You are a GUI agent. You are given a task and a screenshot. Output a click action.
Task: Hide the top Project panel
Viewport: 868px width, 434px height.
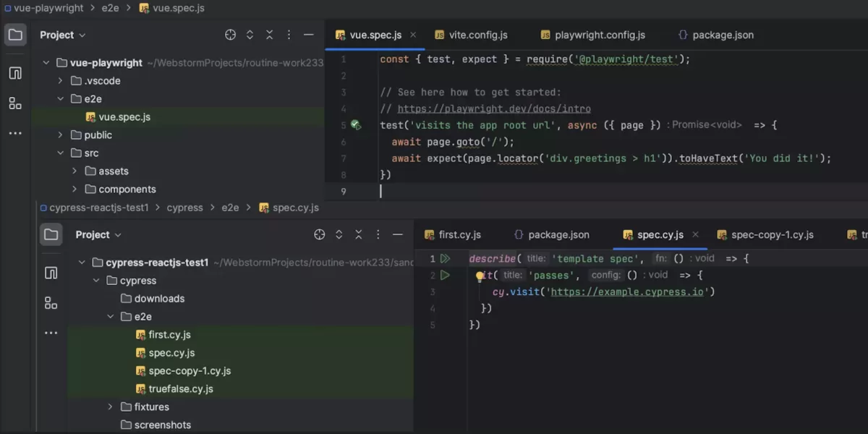(309, 35)
